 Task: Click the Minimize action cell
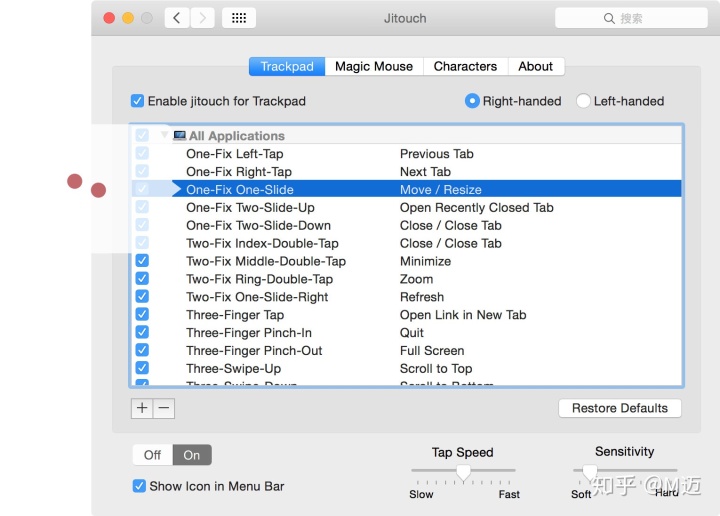(425, 261)
